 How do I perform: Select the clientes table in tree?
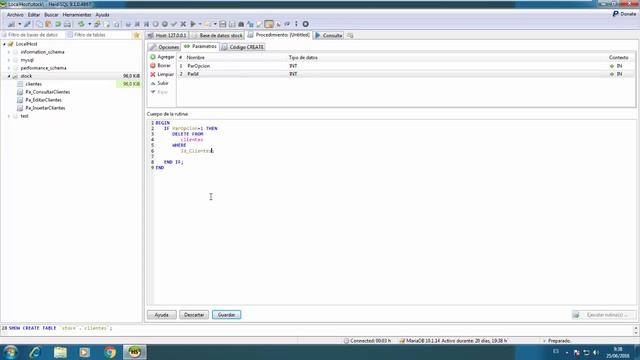click(33, 84)
